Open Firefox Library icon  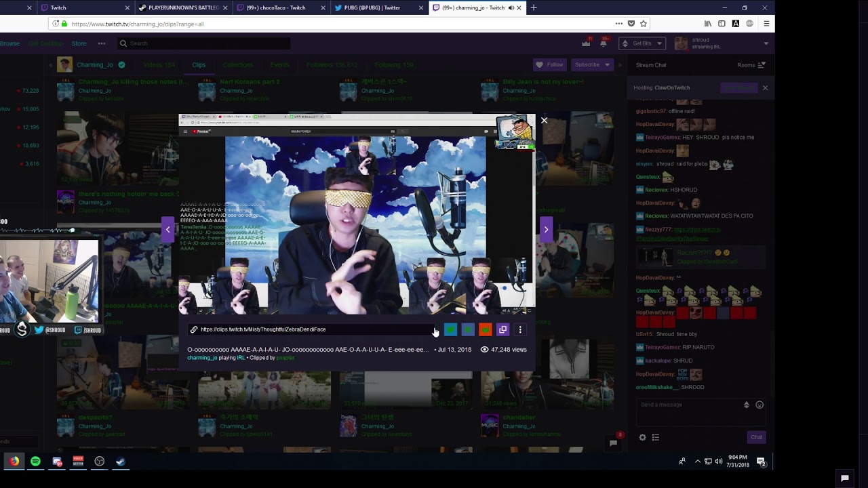pos(708,24)
